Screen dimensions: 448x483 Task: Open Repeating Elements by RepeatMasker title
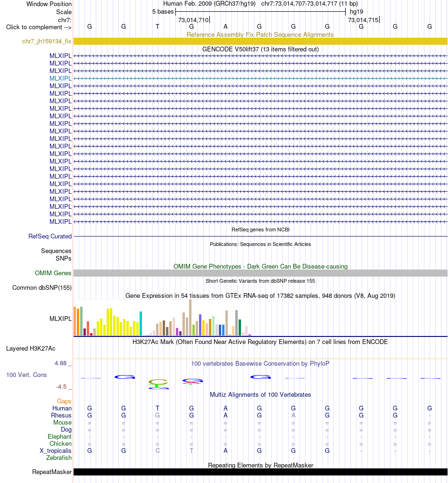[x=260, y=465]
